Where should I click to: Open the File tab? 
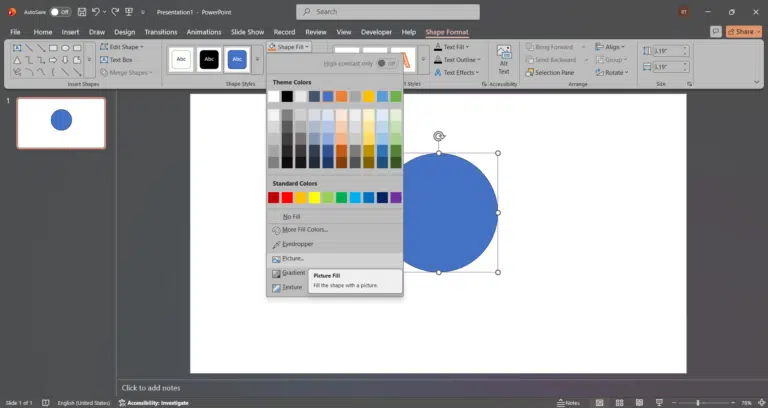(x=16, y=32)
